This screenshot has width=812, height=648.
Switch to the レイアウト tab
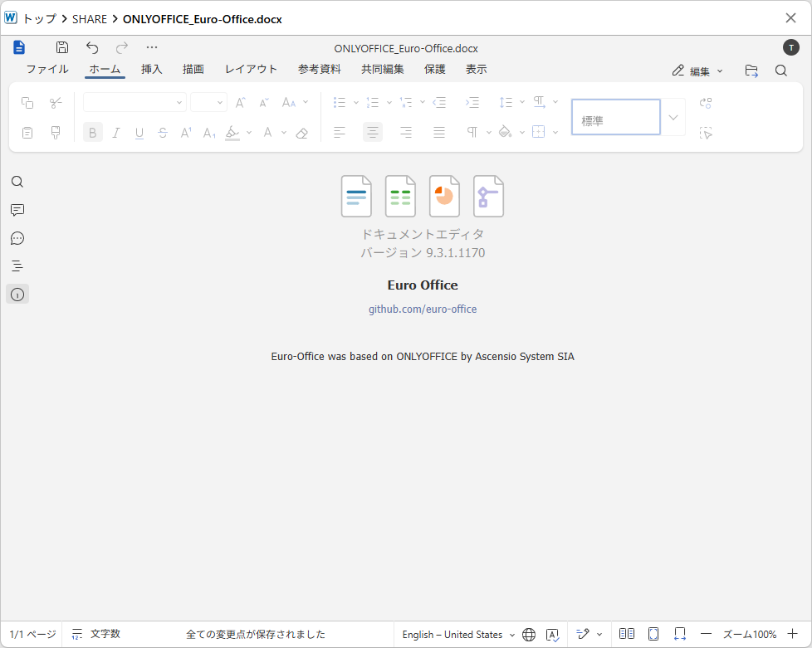click(x=252, y=70)
